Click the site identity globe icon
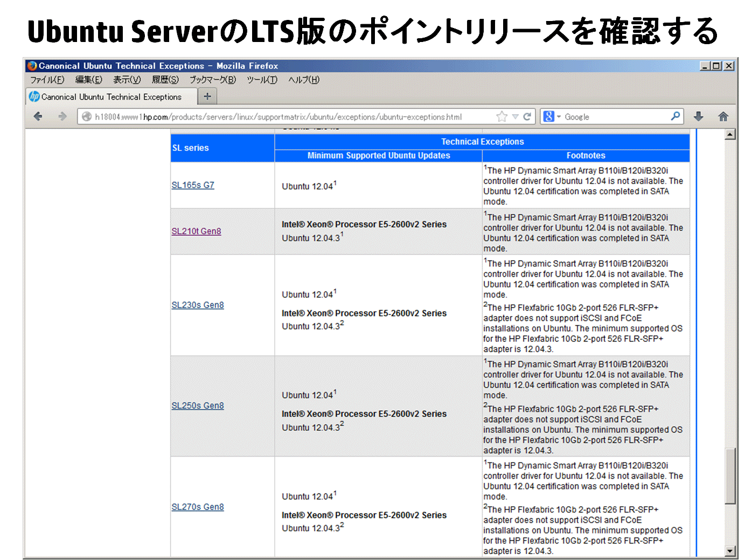 pyautogui.click(x=86, y=117)
